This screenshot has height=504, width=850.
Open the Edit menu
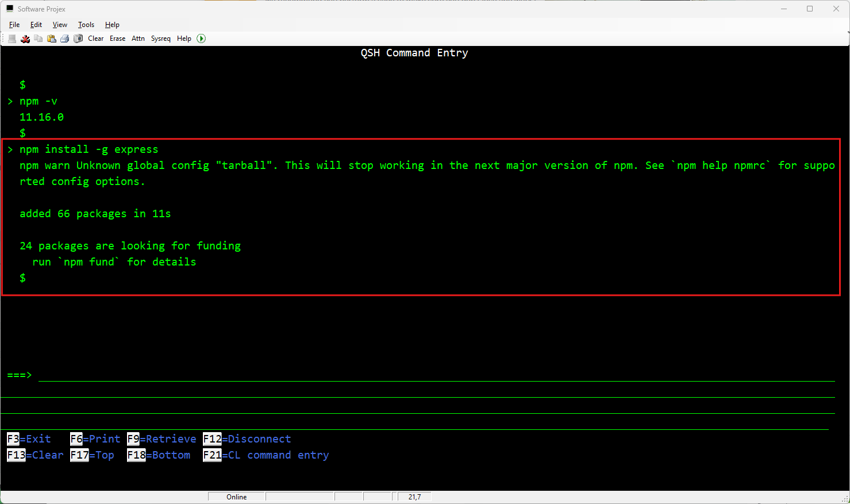coord(36,25)
